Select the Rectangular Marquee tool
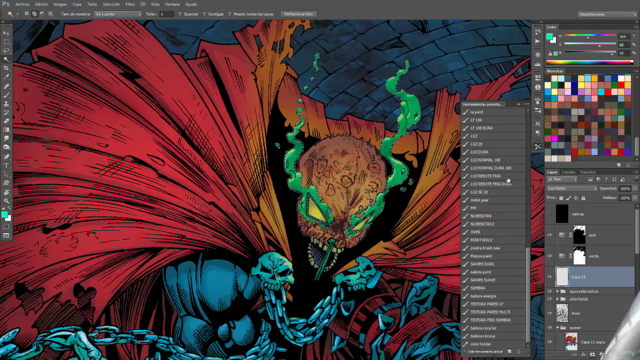 click(6, 42)
